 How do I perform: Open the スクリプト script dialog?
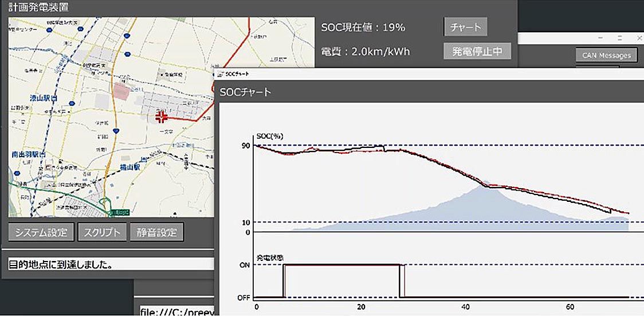tap(102, 233)
